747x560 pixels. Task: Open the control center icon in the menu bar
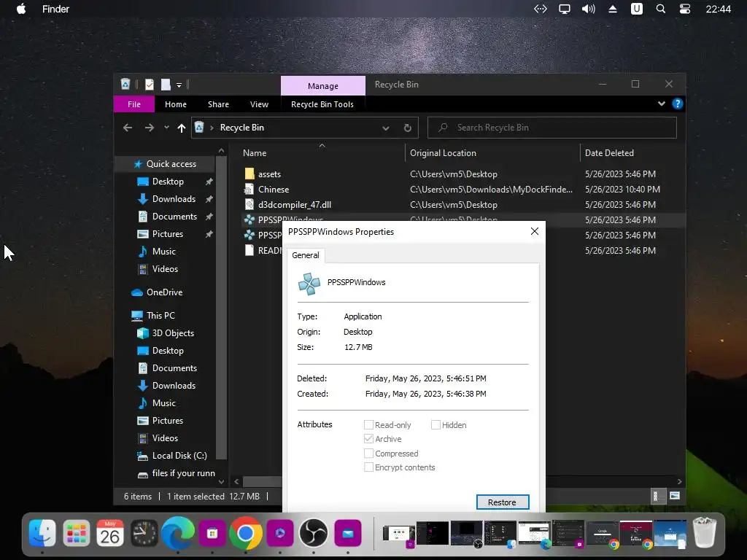click(x=684, y=9)
